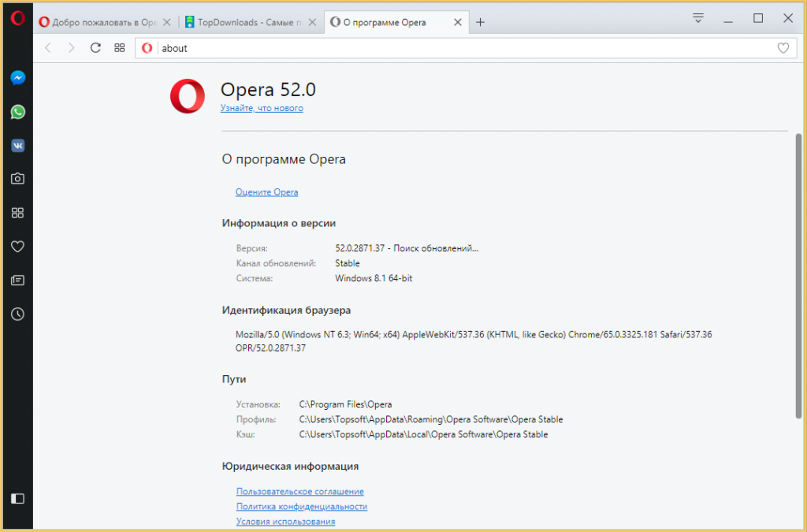
Task: Go back to the previous page
Action: (48, 48)
